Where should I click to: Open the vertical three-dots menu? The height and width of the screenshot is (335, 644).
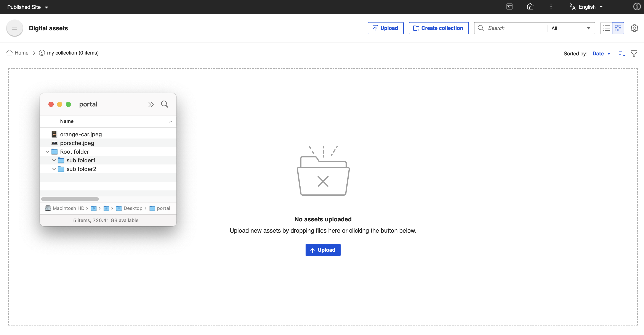[551, 7]
